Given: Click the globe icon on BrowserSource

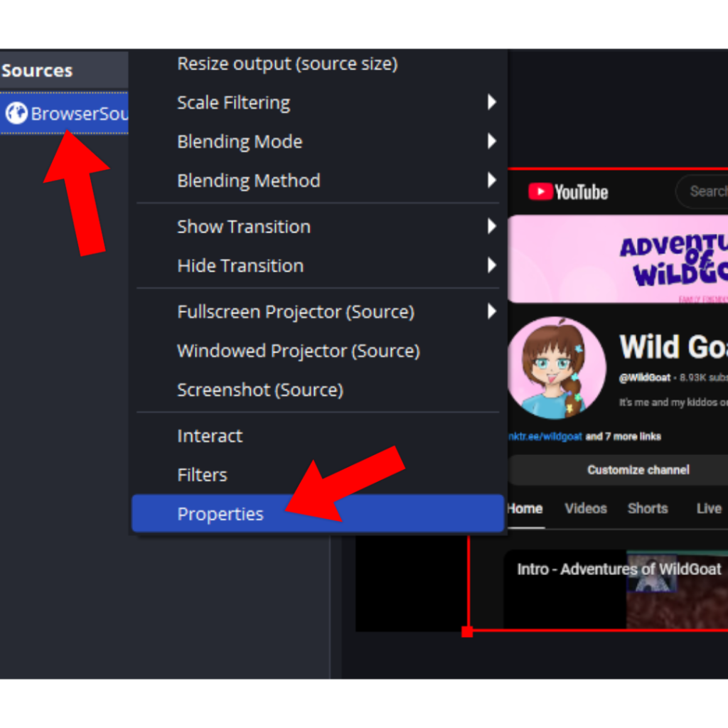Looking at the screenshot, I should [16, 112].
